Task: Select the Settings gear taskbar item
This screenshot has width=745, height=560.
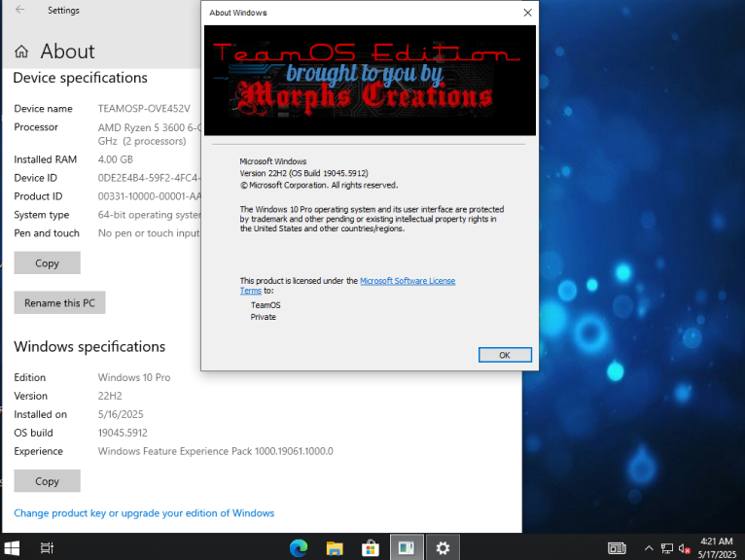Action: [x=443, y=547]
